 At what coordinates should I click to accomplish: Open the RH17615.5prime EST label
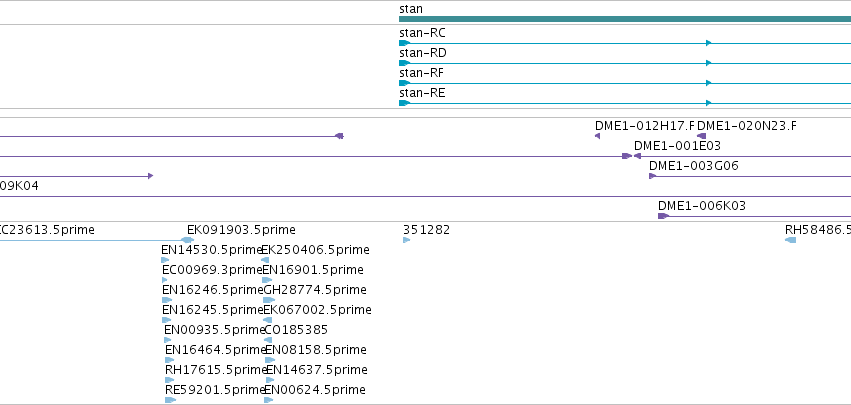[216, 370]
